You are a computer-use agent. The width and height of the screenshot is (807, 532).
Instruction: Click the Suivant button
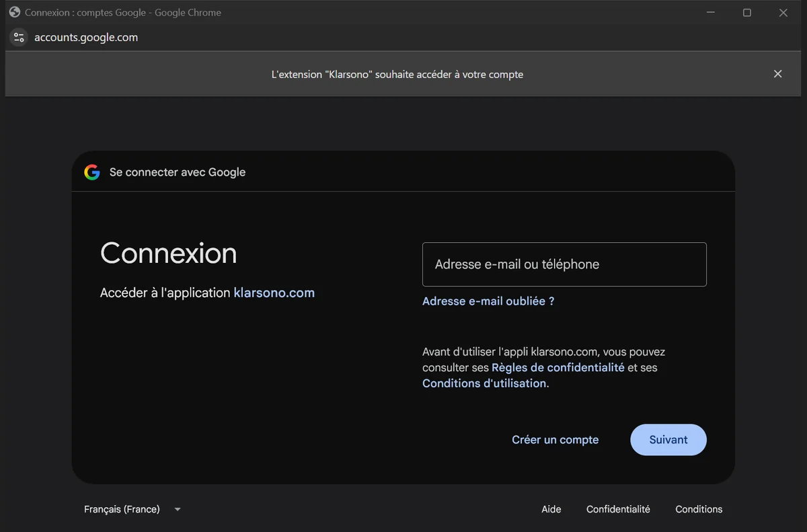pyautogui.click(x=668, y=440)
